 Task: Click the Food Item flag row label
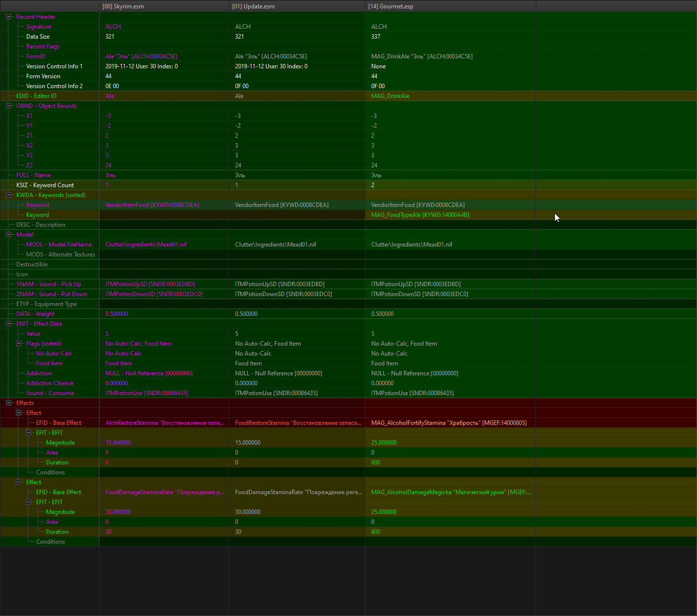click(x=49, y=363)
